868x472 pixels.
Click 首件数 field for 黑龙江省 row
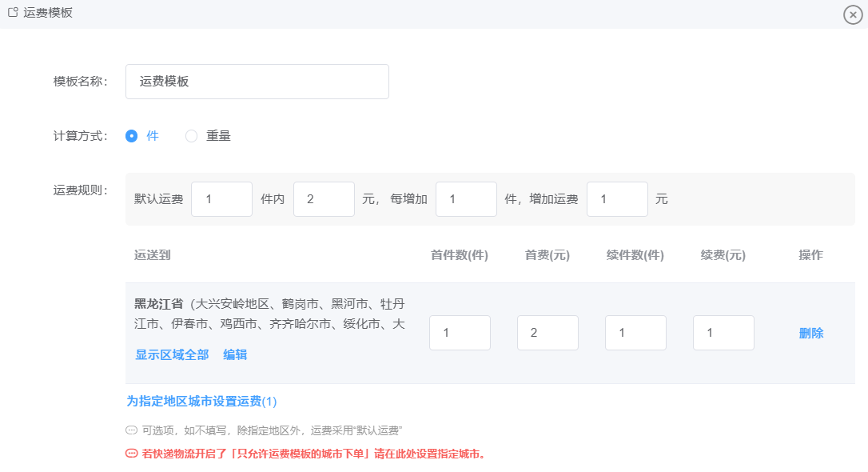(460, 333)
